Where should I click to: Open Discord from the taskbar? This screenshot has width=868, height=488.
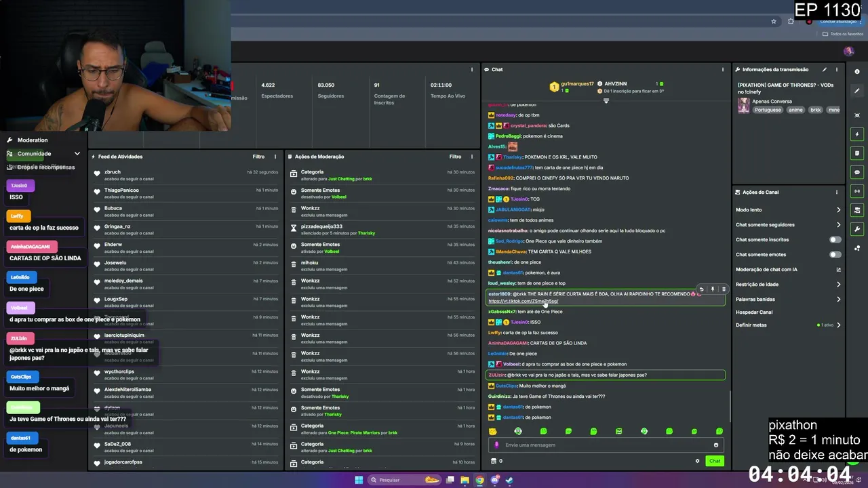click(x=494, y=480)
